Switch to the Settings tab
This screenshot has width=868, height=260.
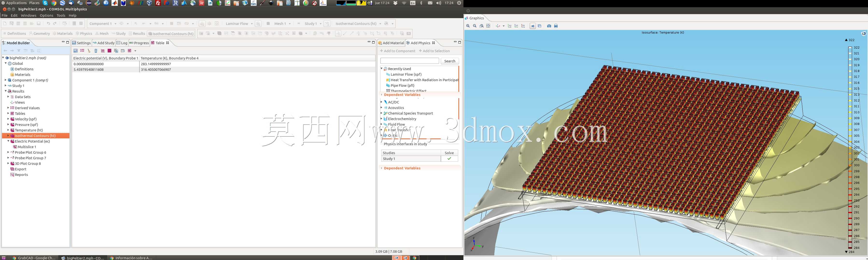pyautogui.click(x=82, y=43)
